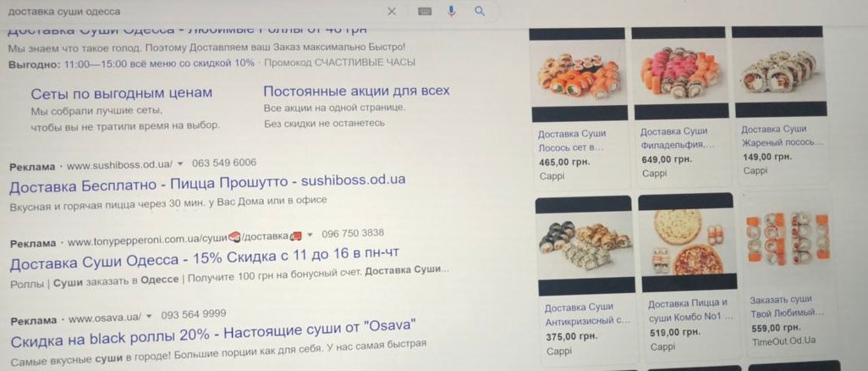Select Лосось сет product image for 465,00 грн
Screen dimensions: 868x371
579,75
